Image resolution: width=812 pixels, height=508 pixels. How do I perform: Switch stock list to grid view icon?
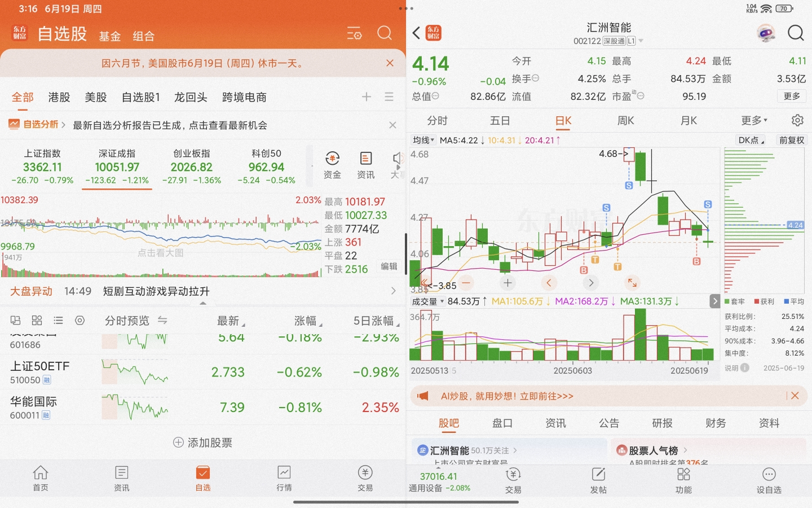37,321
